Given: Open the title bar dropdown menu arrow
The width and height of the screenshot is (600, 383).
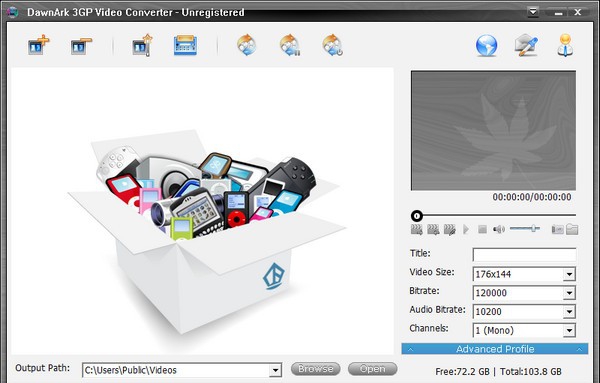Looking at the screenshot, I should click(x=533, y=12).
